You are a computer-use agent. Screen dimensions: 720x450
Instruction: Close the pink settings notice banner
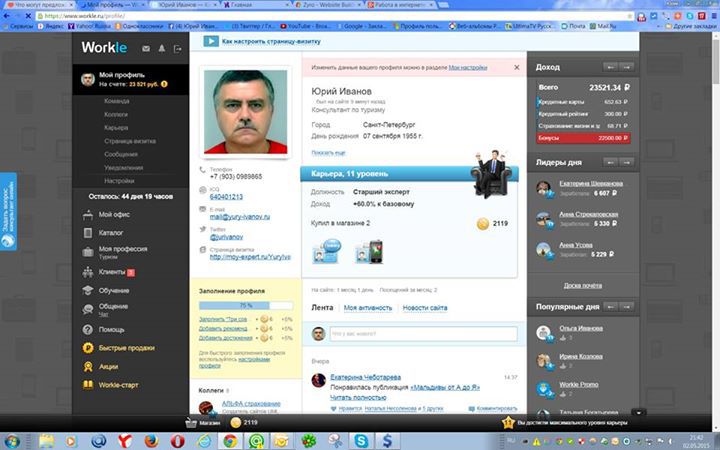tap(516, 67)
